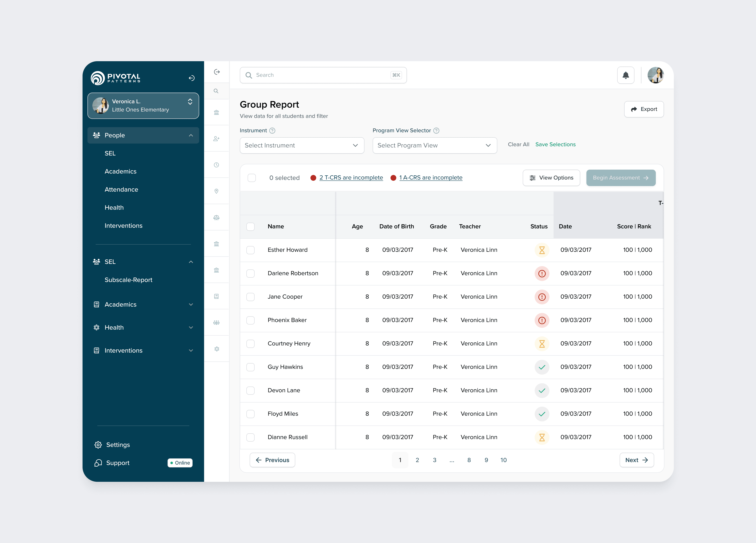Click Darlene Robertson's red alert status icon
Viewport: 756px width, 543px height.
click(x=542, y=273)
